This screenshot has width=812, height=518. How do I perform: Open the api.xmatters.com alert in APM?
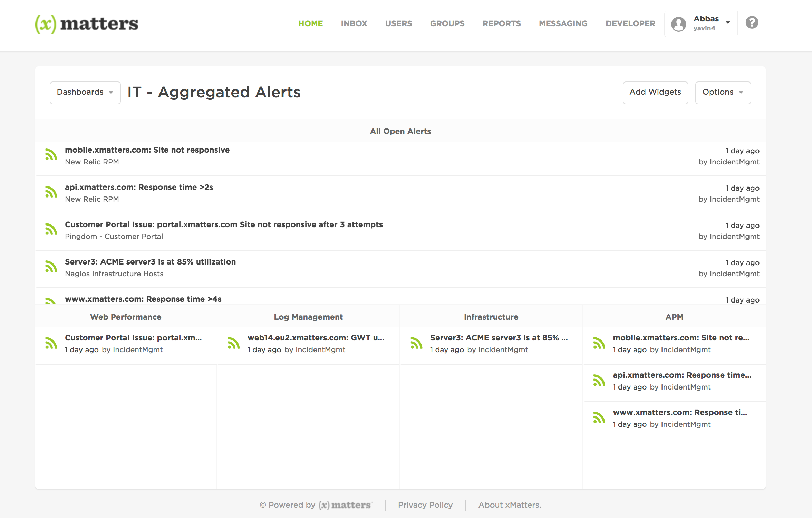pos(681,375)
